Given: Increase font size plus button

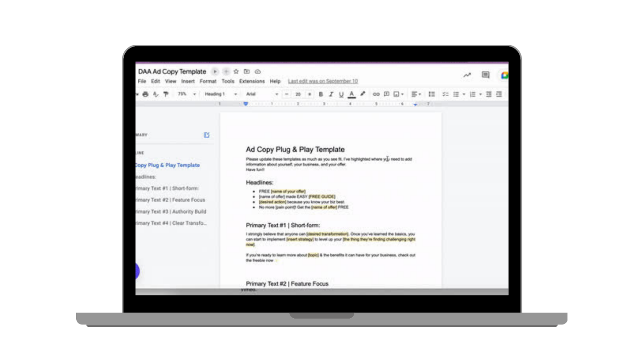Looking at the screenshot, I should [309, 94].
